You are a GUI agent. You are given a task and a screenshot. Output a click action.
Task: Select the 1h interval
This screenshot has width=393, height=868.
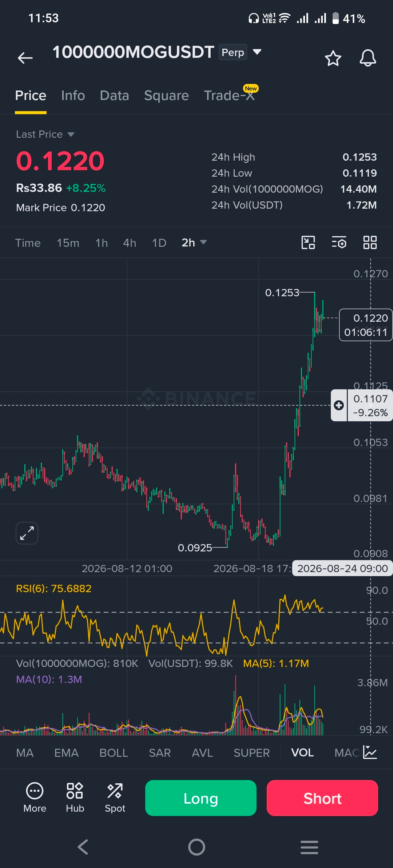coord(102,243)
